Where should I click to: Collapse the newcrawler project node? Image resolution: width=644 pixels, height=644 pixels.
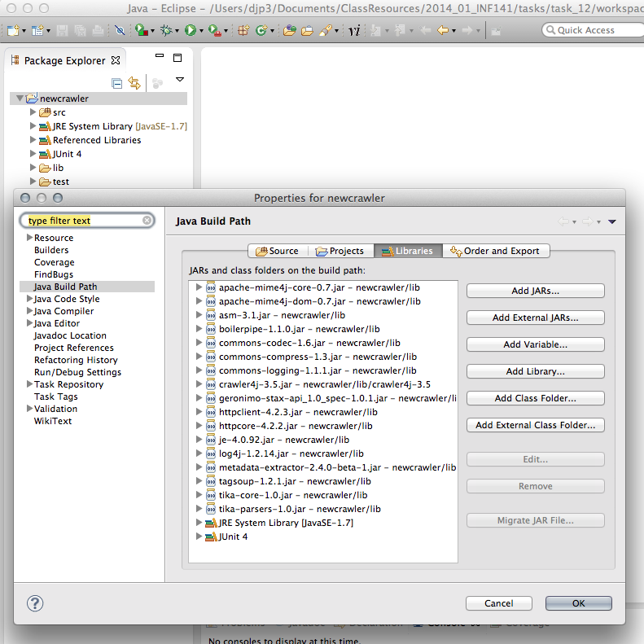click(20, 99)
